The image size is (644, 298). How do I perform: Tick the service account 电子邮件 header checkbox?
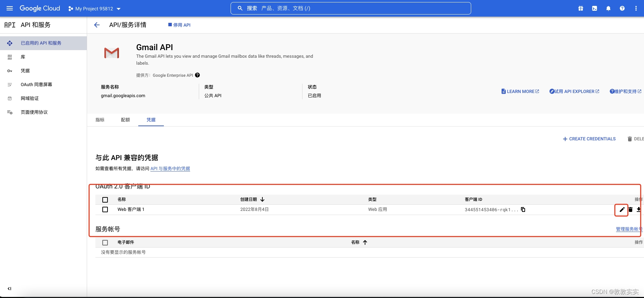click(x=105, y=242)
